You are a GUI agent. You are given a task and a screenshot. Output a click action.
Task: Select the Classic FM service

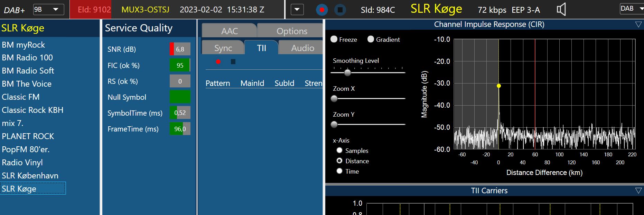(21, 97)
